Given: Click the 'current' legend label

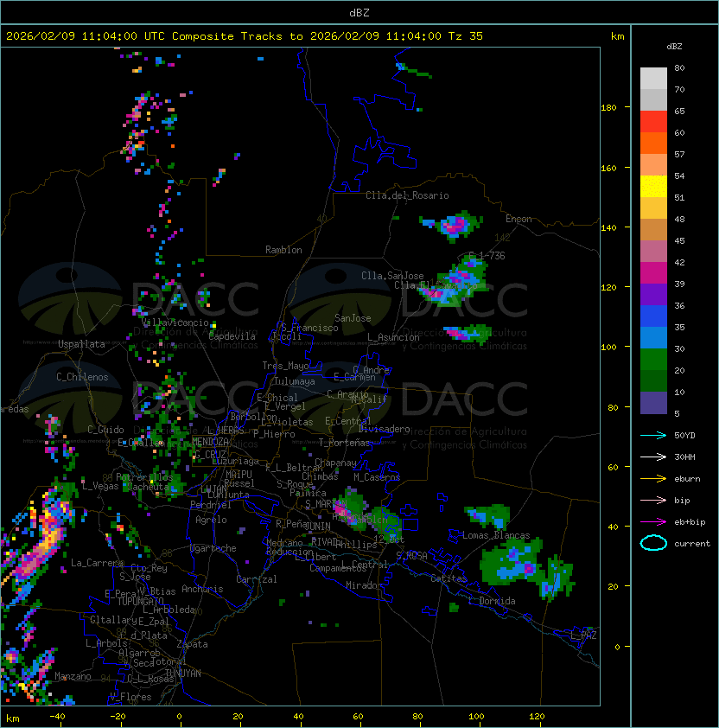Looking at the screenshot, I should 692,544.
